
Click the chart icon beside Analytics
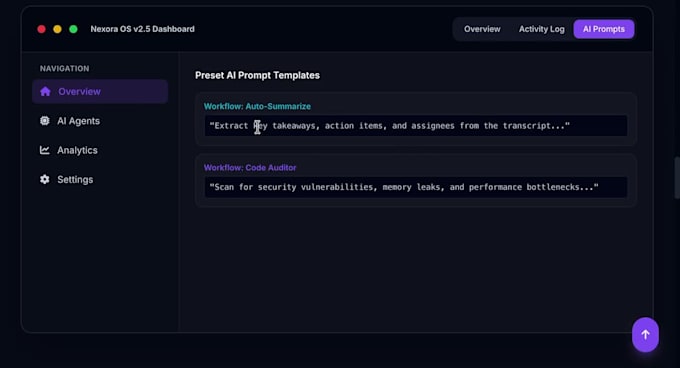click(x=45, y=150)
